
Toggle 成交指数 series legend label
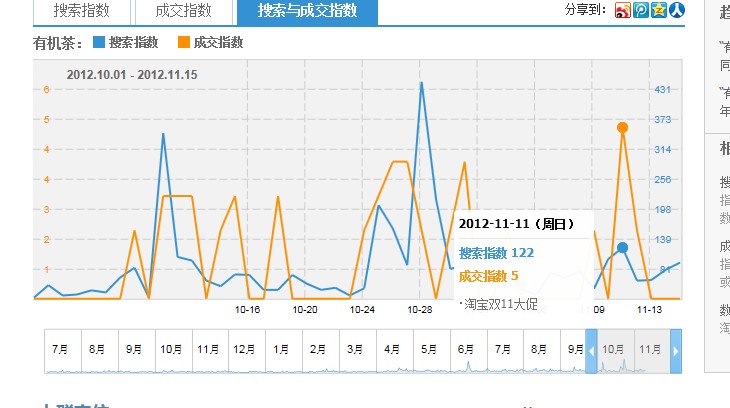coord(217,43)
